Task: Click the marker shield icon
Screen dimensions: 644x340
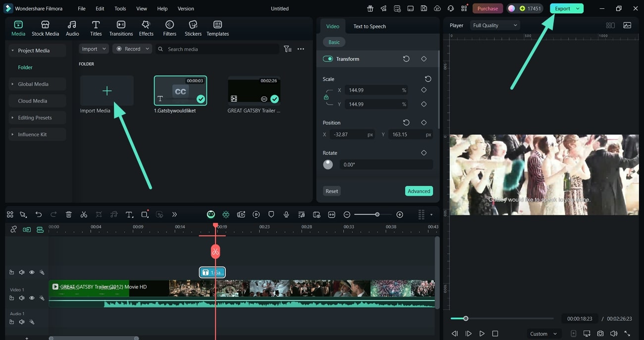Action: coord(271,215)
